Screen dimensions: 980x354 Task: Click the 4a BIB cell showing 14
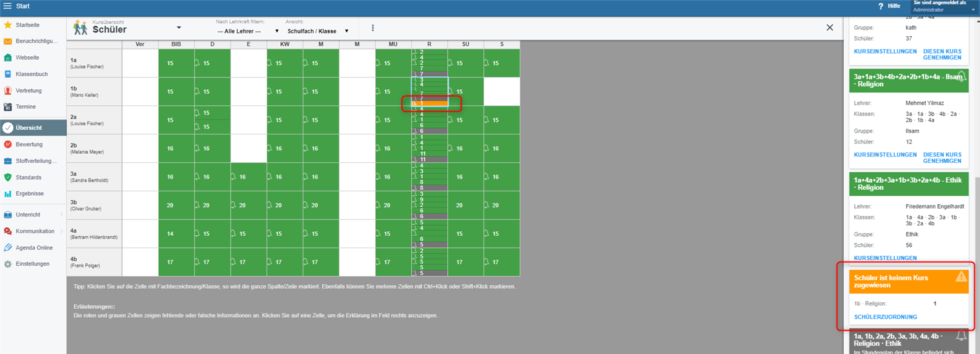[176, 234]
